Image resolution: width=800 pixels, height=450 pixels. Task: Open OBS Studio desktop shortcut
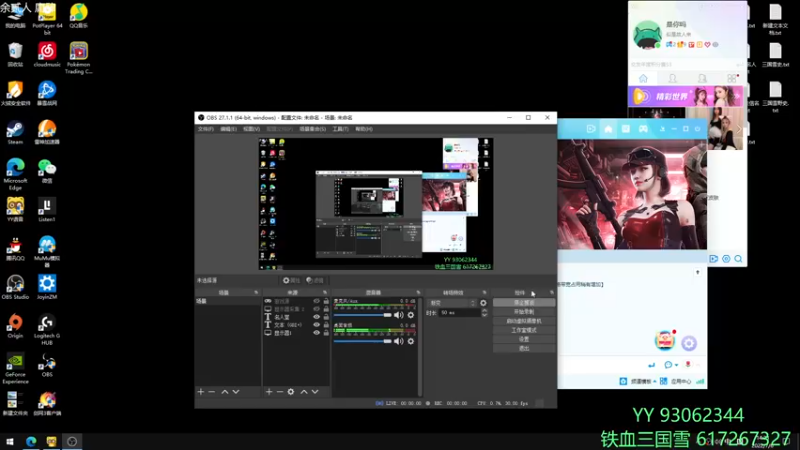(15, 287)
